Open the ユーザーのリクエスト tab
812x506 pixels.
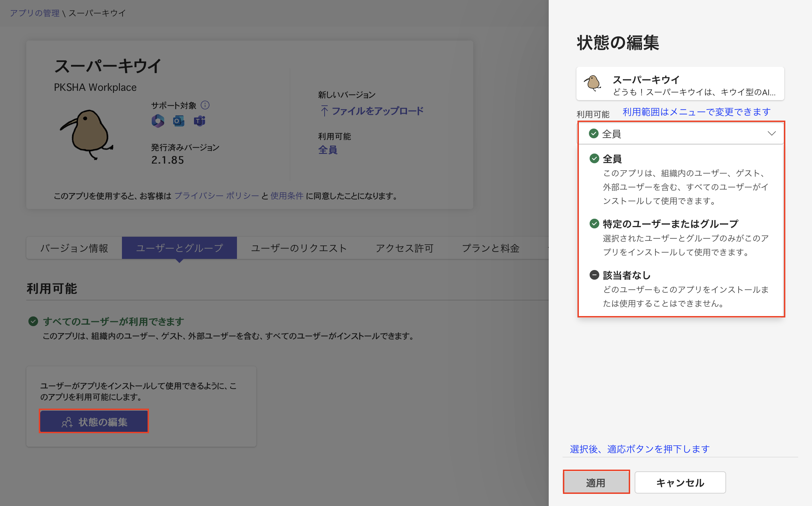(x=299, y=248)
